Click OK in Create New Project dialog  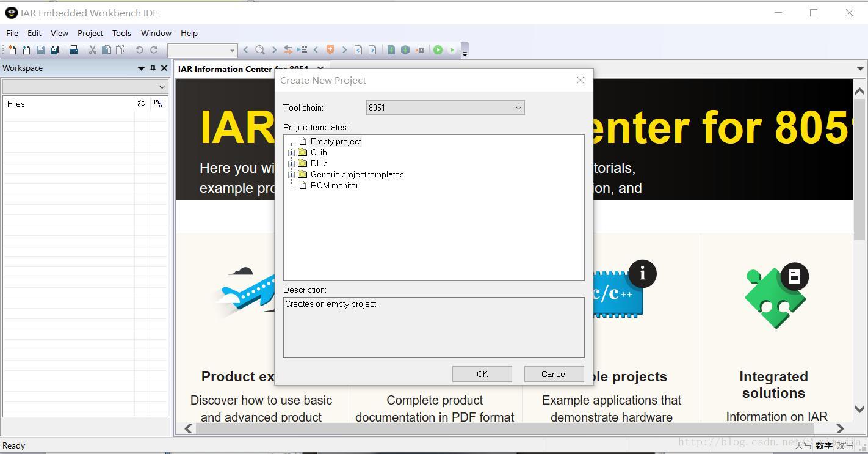pos(482,374)
